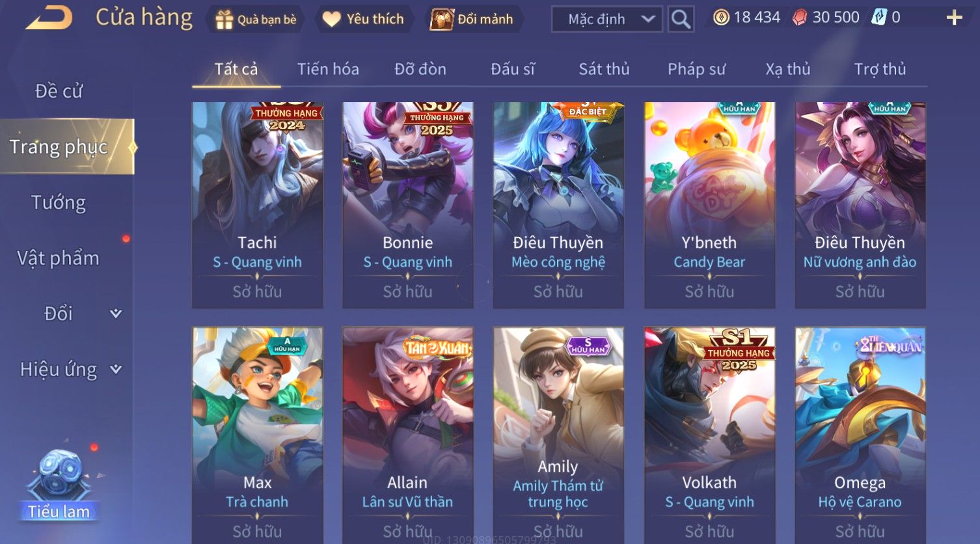Open Yêu thích heart favorites
The height and width of the screenshot is (544, 980).
tap(332, 20)
